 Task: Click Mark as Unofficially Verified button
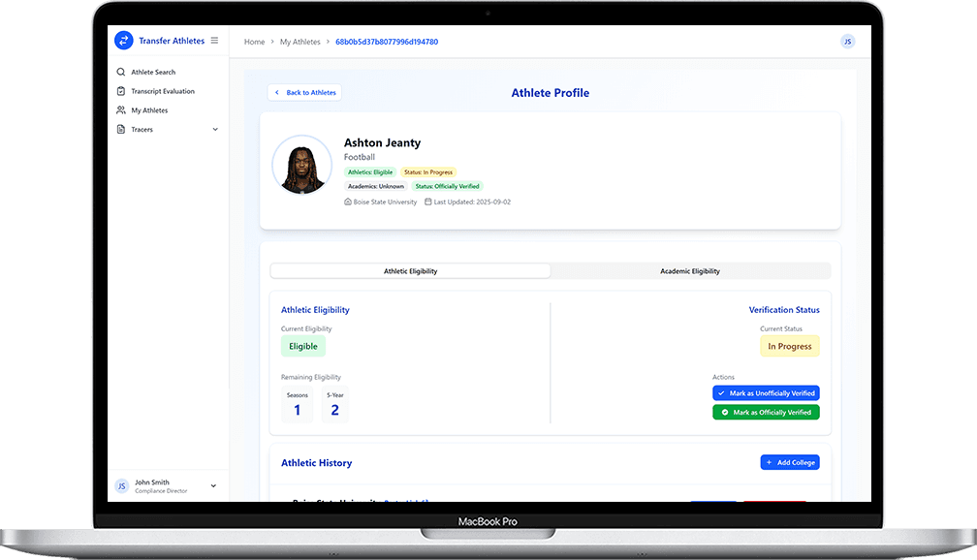tap(766, 393)
